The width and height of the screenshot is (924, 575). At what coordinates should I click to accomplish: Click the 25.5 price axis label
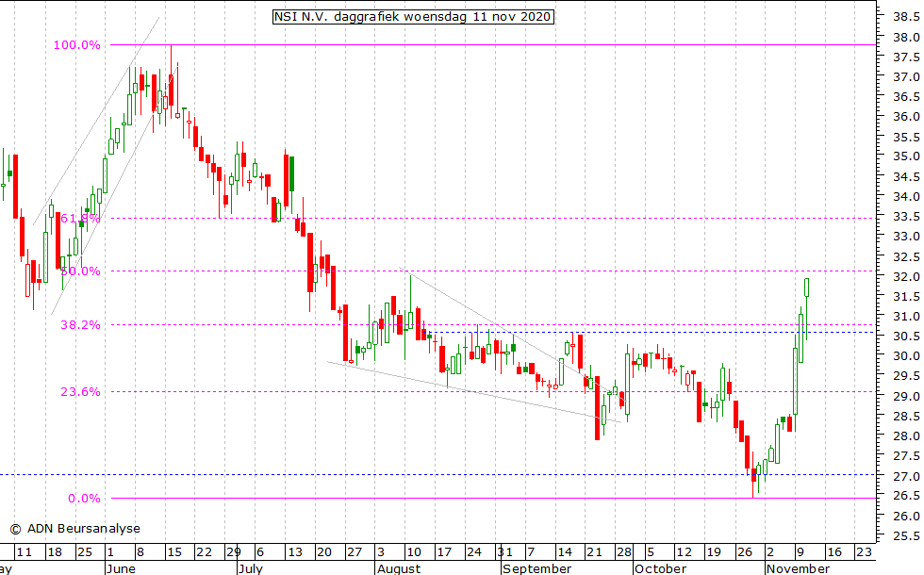click(x=906, y=535)
